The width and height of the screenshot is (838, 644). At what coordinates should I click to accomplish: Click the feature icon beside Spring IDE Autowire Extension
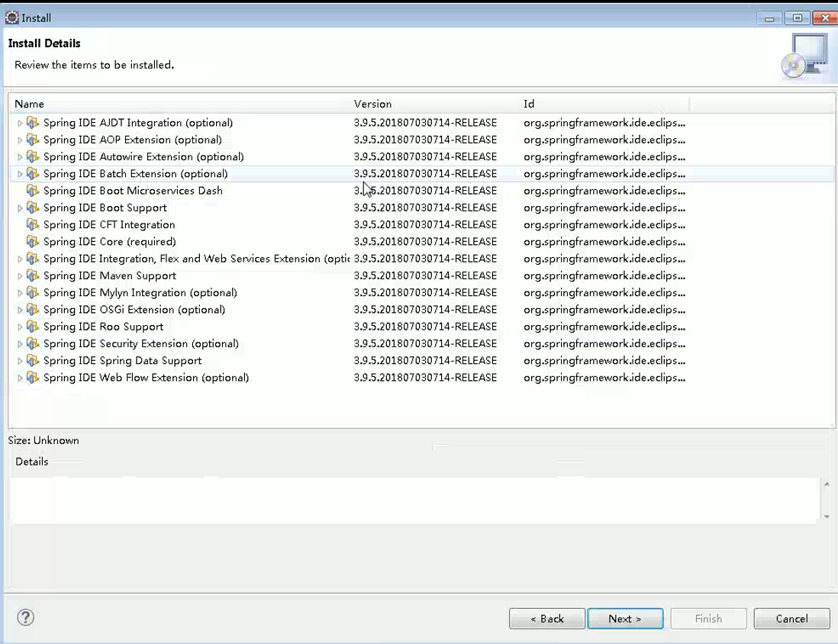33,157
